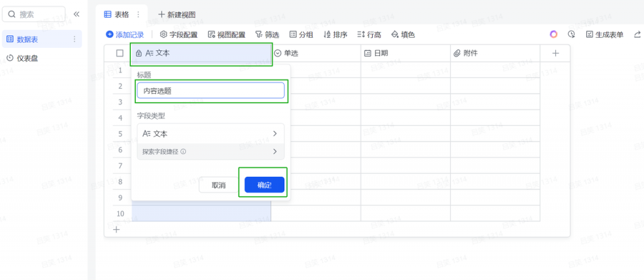Select the 单选 column header
The height and width of the screenshot is (280, 644).
tap(316, 53)
